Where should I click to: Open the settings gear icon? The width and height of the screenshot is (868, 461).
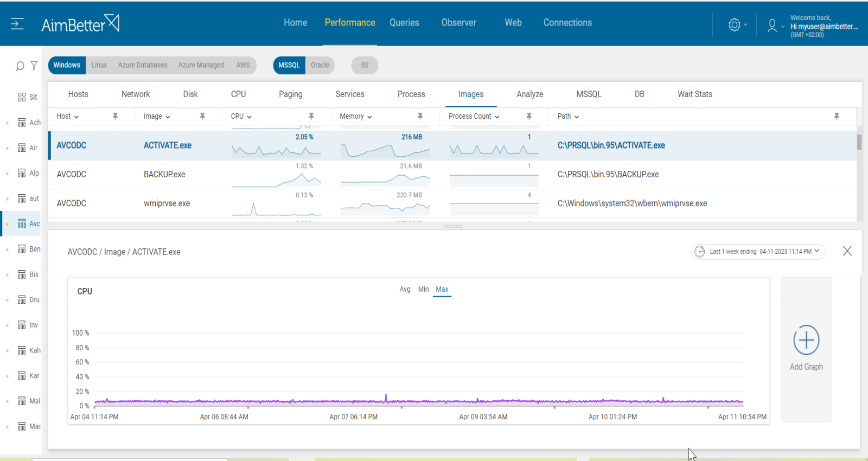(735, 25)
